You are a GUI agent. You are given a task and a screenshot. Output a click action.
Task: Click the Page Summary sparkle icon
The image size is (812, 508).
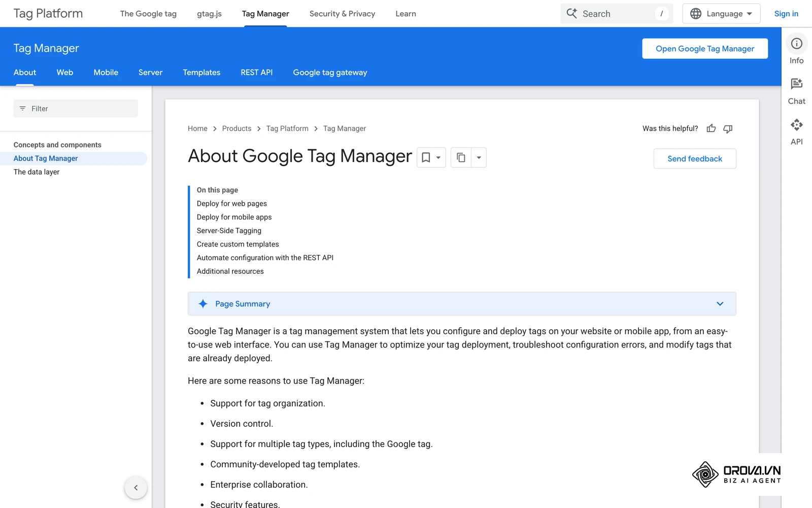[x=203, y=304]
